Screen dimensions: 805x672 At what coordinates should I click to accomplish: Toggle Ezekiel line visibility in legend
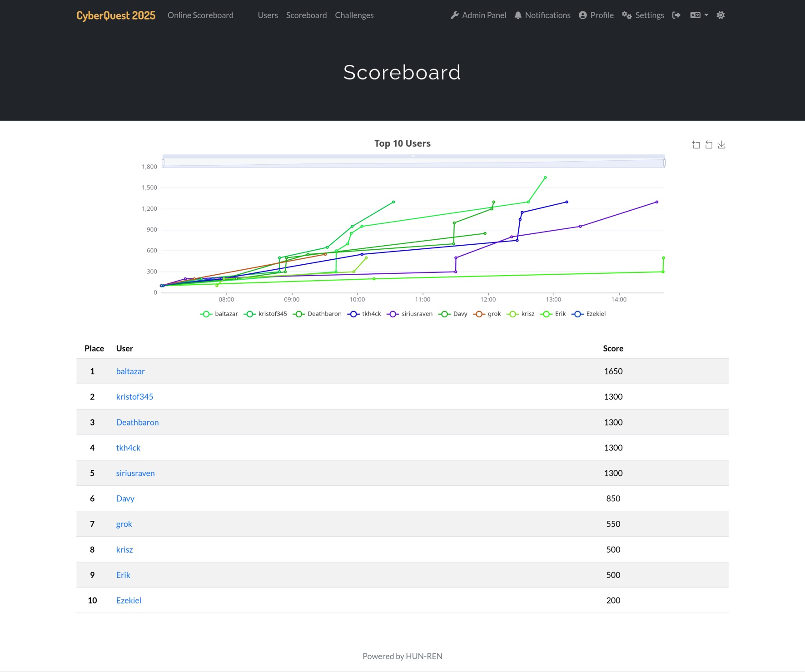(589, 314)
